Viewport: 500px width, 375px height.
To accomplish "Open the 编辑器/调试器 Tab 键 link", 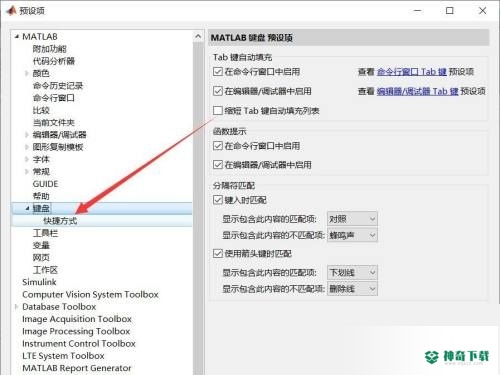I will 418,91.
